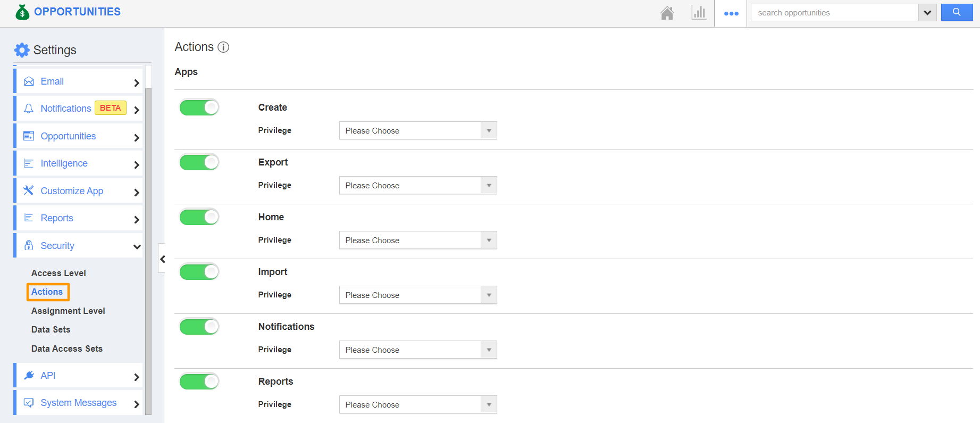Click the Opportunities money bag logo
This screenshot has width=980, height=423.
tap(22, 12)
